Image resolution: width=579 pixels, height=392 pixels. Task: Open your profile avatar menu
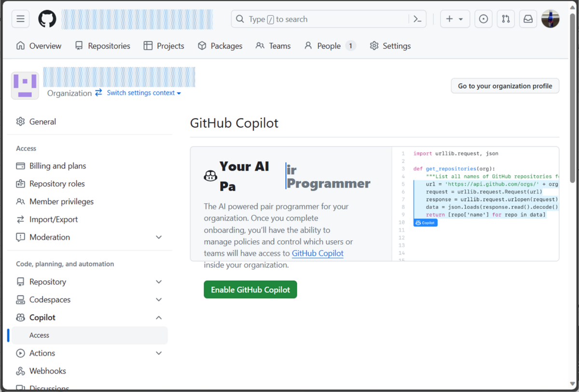point(551,18)
